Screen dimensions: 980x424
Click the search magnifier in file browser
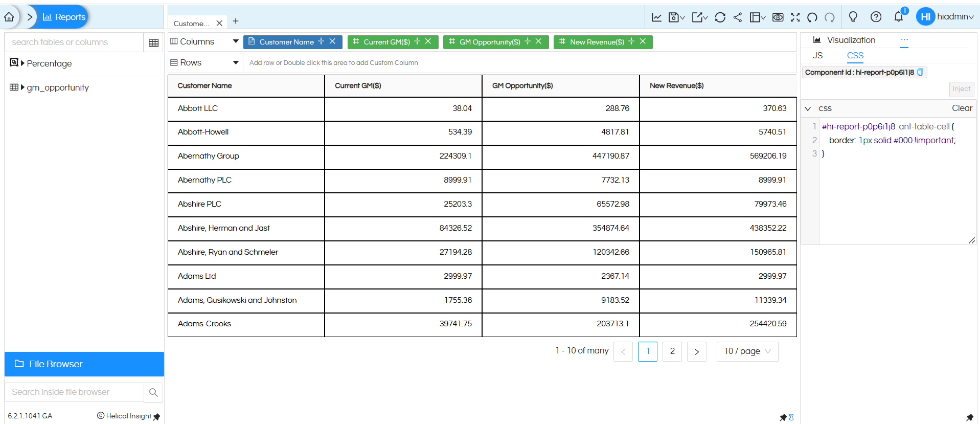coord(153,392)
